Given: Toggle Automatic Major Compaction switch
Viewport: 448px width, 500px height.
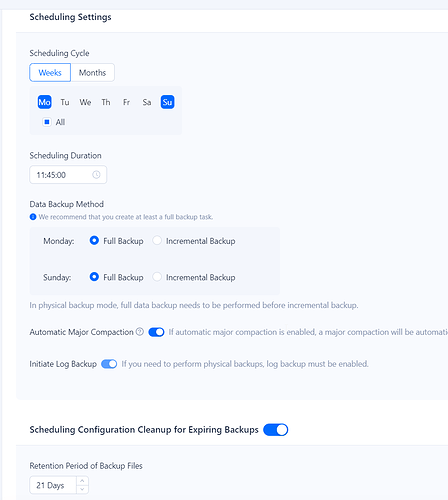Looking at the screenshot, I should coord(156,332).
